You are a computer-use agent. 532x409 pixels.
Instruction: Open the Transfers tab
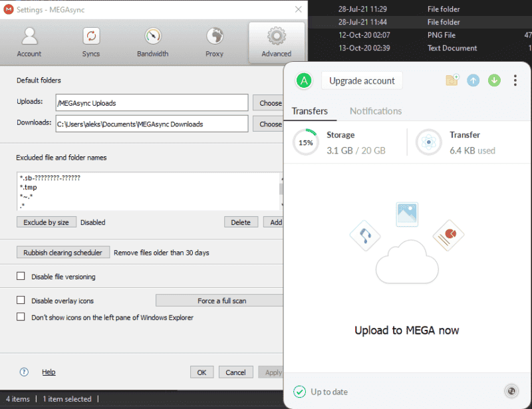(x=311, y=111)
